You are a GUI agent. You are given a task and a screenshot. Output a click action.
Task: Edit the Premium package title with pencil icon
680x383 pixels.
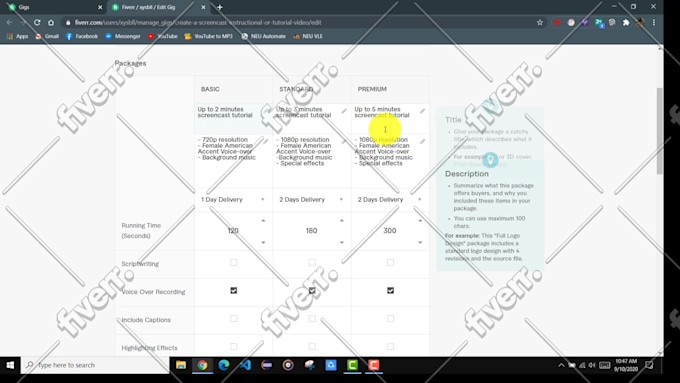pos(422,111)
